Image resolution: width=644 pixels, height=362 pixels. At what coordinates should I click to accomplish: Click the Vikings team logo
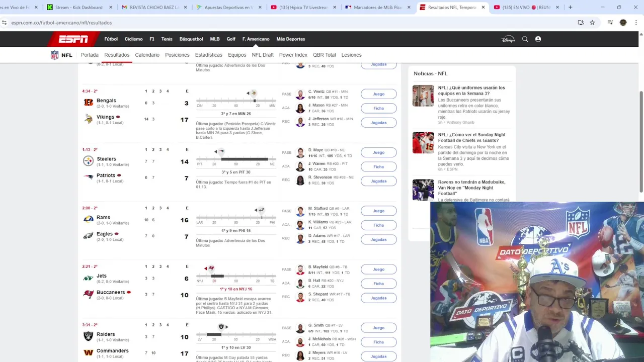pyautogui.click(x=88, y=119)
